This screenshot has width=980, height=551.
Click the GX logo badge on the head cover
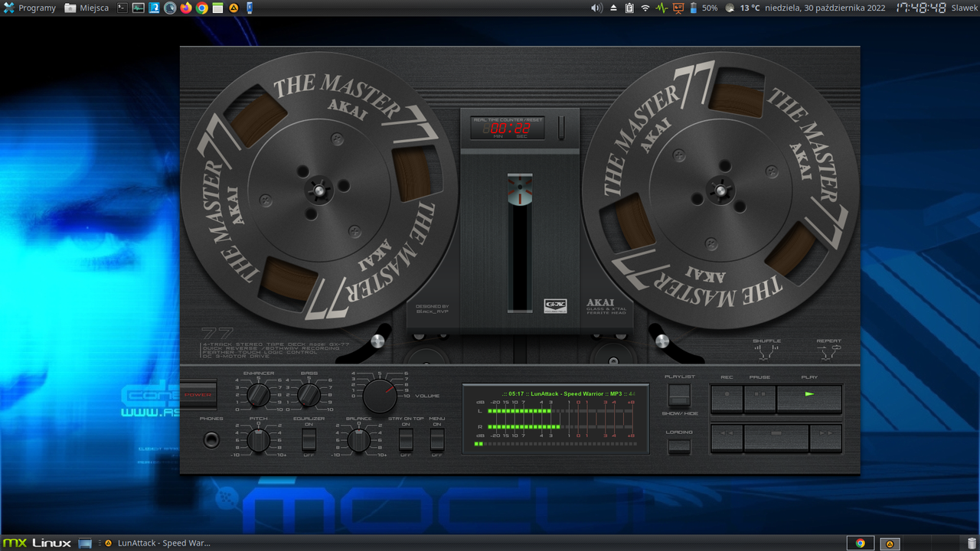point(554,305)
